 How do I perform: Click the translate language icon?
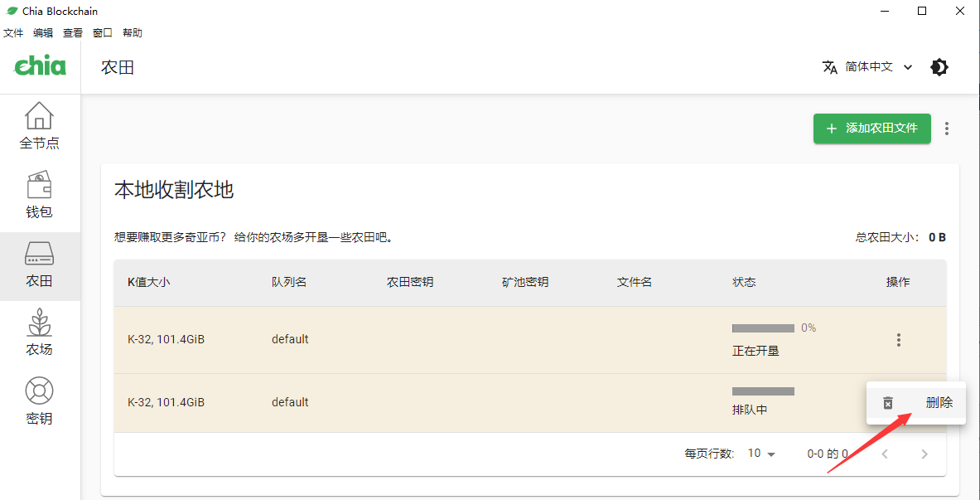(x=829, y=67)
